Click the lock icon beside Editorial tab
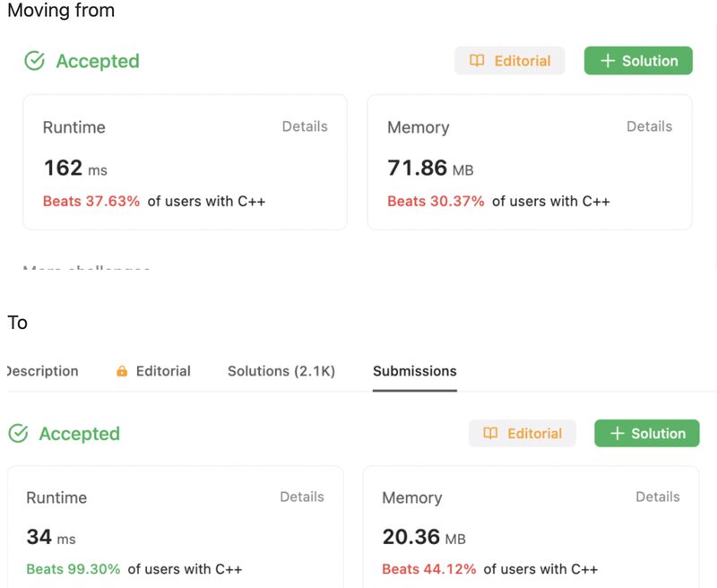 (x=122, y=371)
